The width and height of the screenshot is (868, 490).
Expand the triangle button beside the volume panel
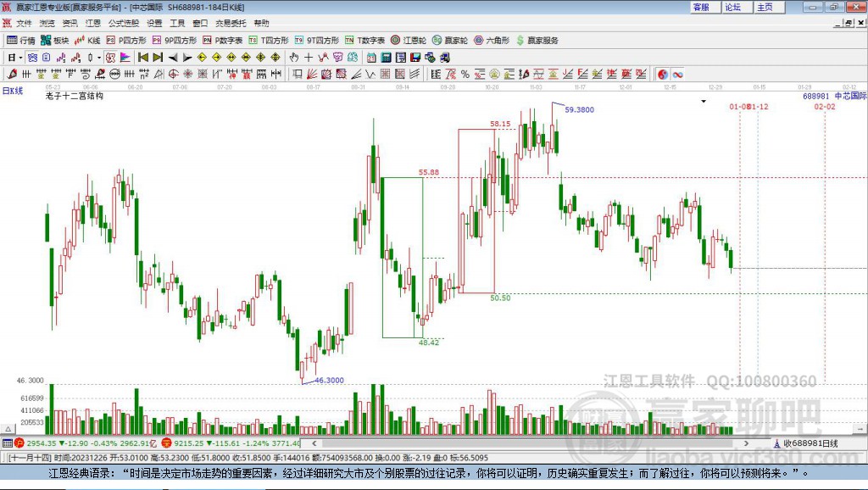tap(8, 429)
